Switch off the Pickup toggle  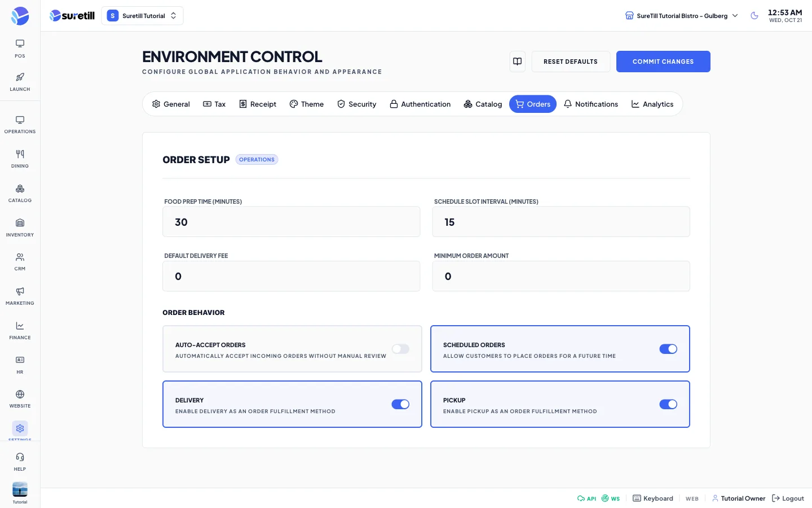[668, 404]
